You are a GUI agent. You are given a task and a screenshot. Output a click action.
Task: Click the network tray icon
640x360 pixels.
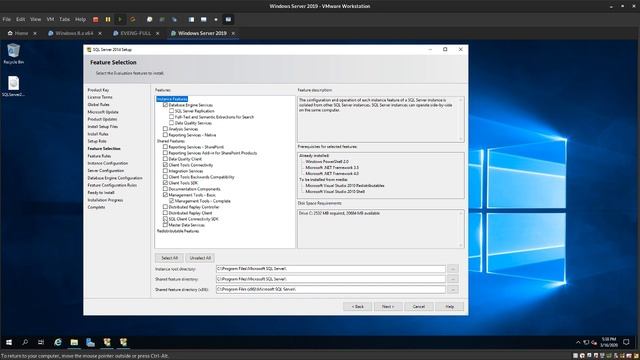(x=586, y=342)
